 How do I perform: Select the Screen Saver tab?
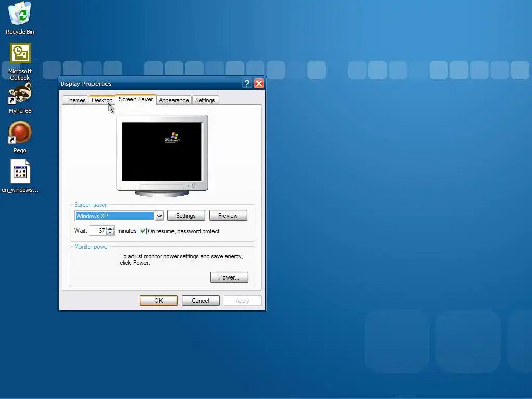point(136,99)
